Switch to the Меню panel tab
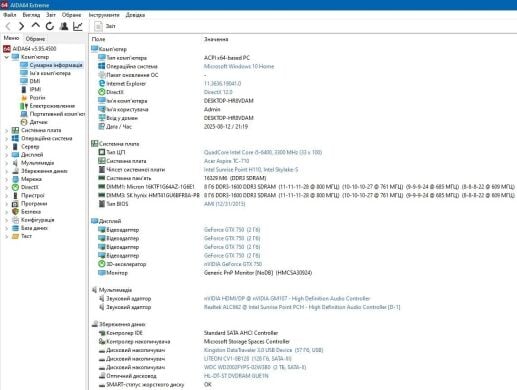 11,38
